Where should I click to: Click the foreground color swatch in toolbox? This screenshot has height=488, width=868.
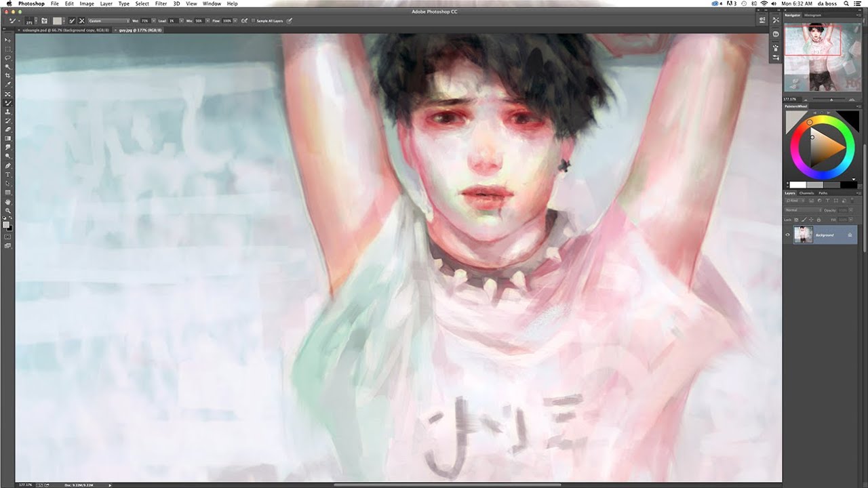(6, 224)
